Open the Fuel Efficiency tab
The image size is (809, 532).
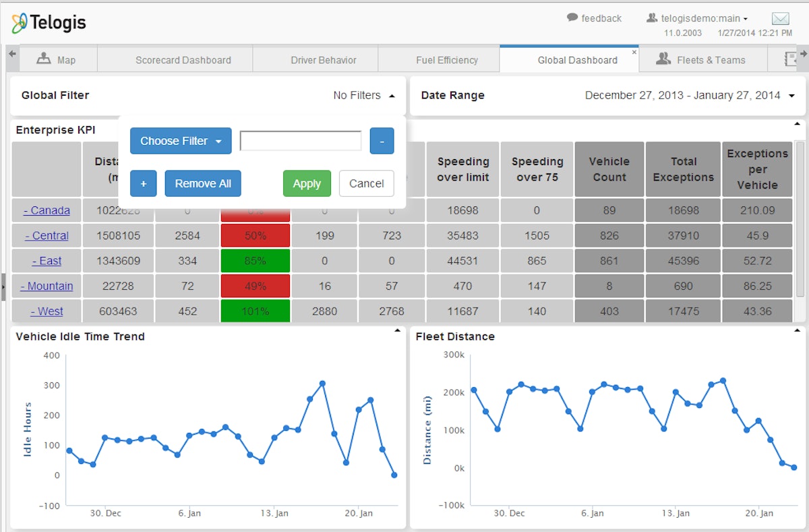(x=446, y=60)
